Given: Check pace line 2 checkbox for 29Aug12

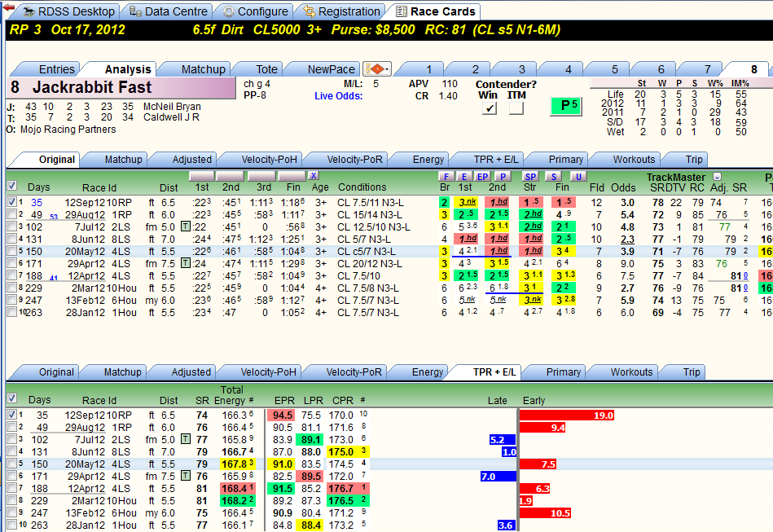Looking at the screenshot, I should pos(12,214).
